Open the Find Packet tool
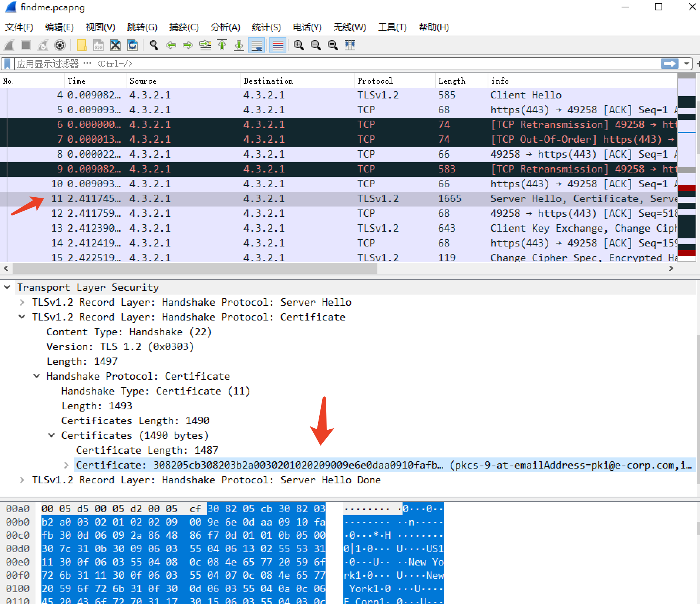Image resolution: width=700 pixels, height=604 pixels. (153, 45)
